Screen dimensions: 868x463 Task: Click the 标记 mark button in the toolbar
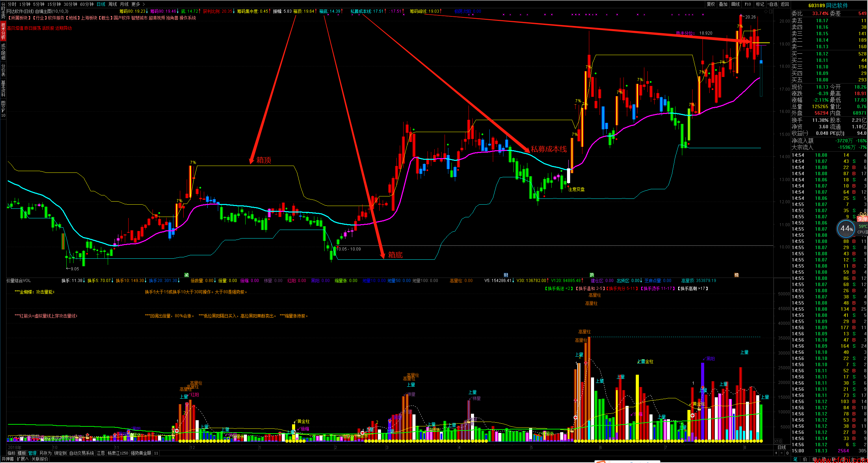click(x=760, y=4)
